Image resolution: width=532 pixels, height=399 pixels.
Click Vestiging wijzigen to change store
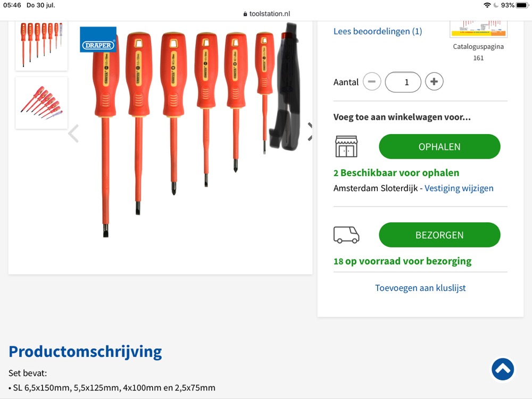[x=459, y=188]
